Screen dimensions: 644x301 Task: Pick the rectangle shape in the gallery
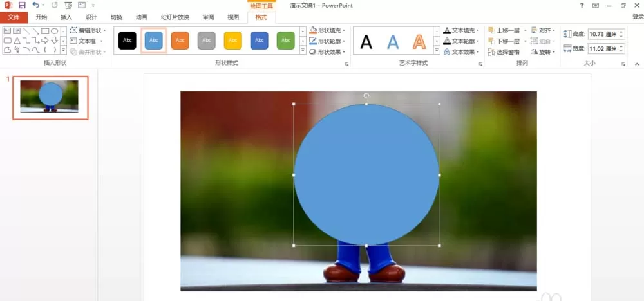tap(45, 31)
